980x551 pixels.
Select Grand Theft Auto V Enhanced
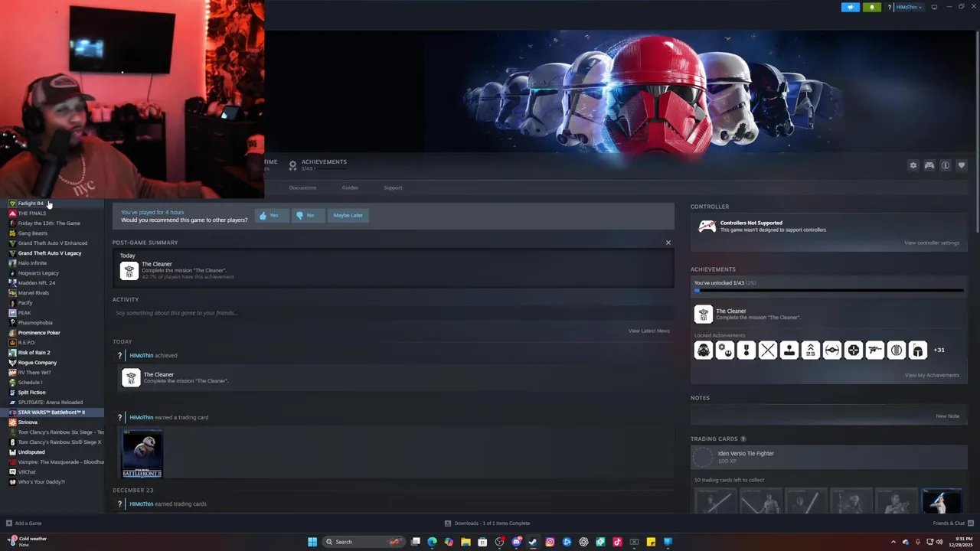pos(52,243)
